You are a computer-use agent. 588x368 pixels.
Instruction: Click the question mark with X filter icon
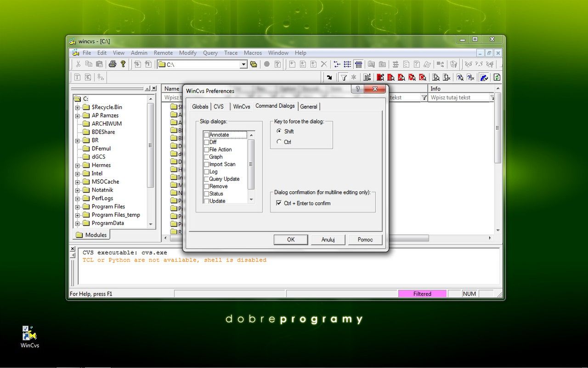pyautogui.click(x=470, y=77)
